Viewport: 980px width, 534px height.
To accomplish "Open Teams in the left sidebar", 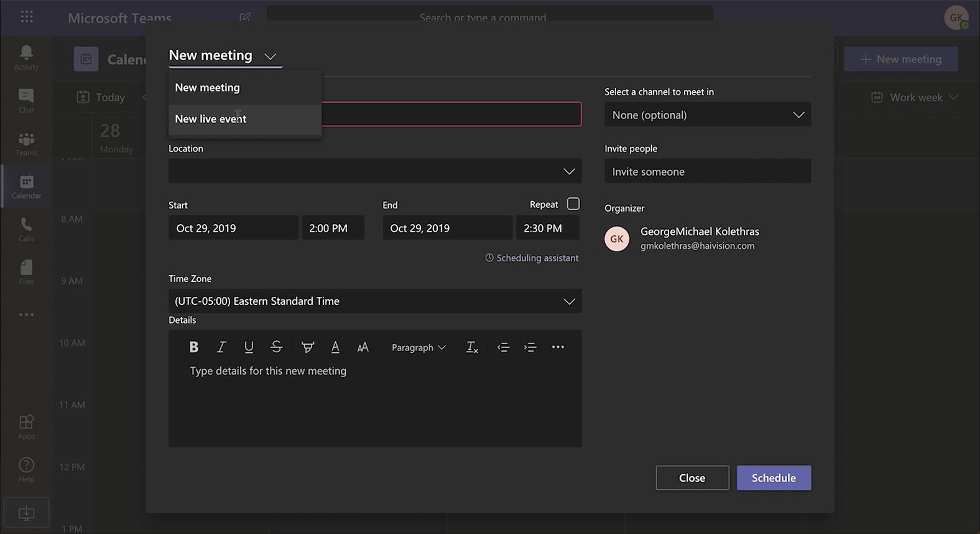I will [x=26, y=144].
